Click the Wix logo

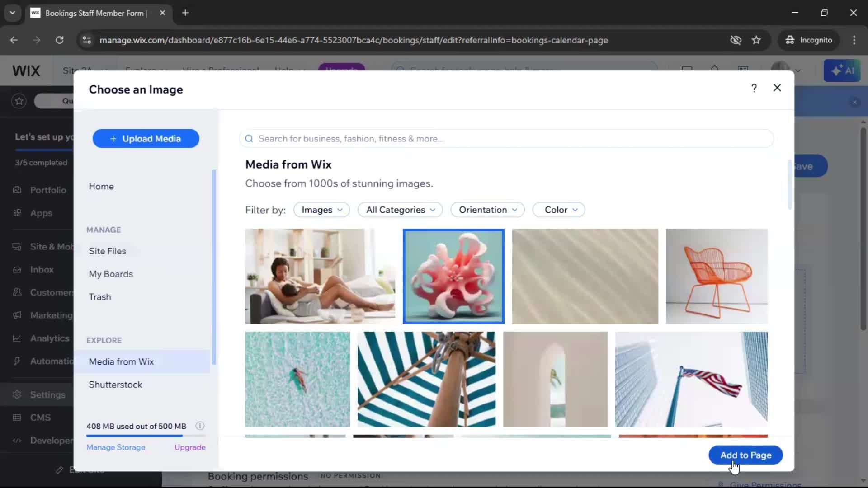pyautogui.click(x=26, y=70)
